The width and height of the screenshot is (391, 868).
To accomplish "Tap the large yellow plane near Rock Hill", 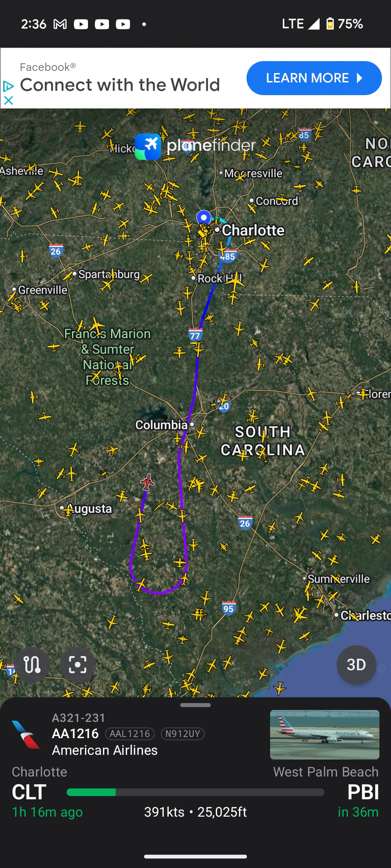I will click(x=235, y=282).
